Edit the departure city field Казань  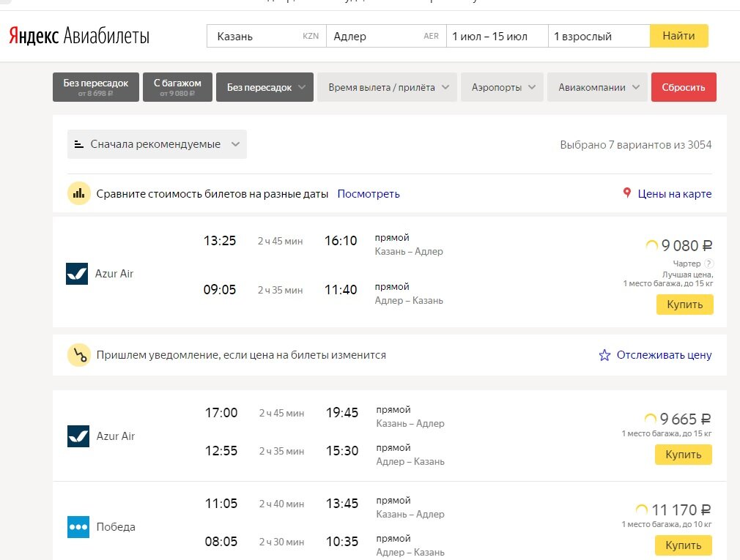pos(267,37)
